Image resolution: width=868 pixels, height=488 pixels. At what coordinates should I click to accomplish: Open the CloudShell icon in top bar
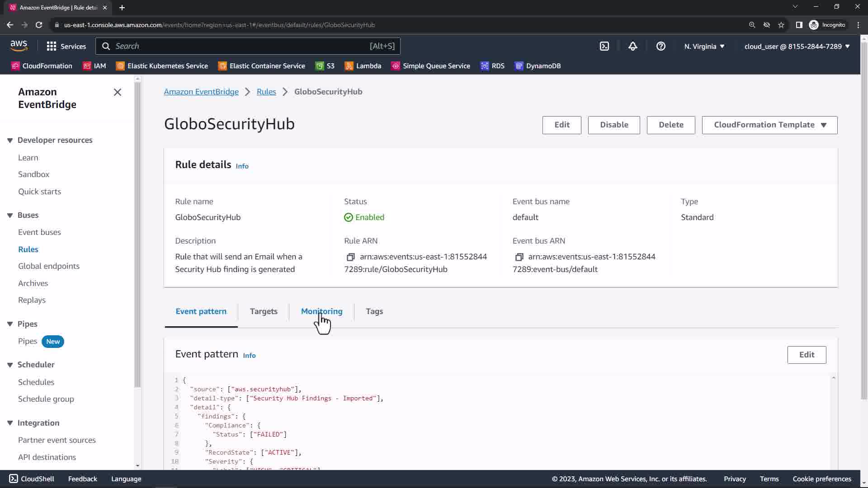click(604, 46)
